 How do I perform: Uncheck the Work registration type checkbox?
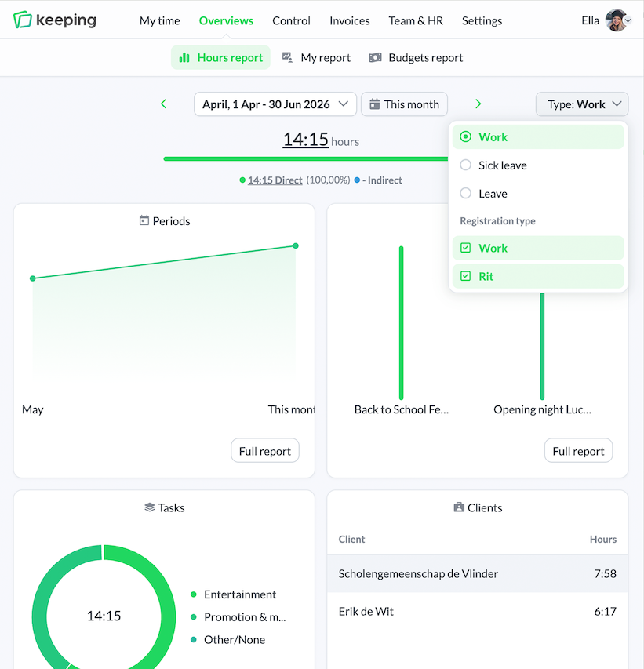(x=465, y=248)
